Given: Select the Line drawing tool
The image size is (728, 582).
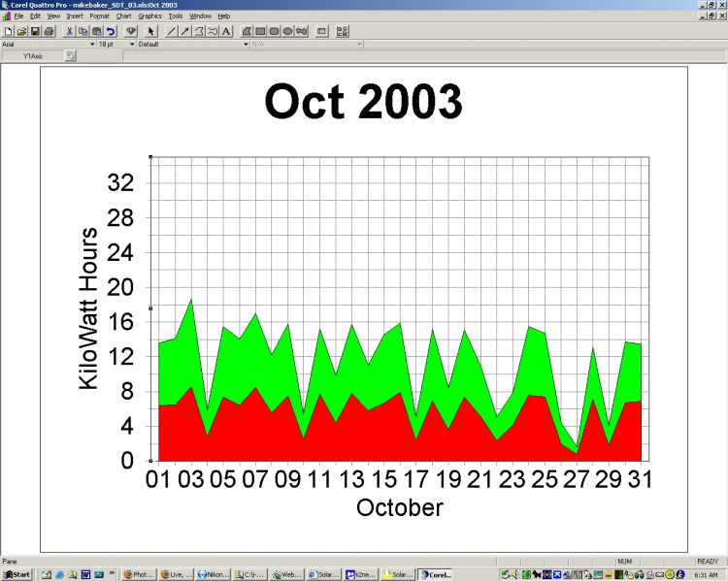Looking at the screenshot, I should (x=172, y=31).
